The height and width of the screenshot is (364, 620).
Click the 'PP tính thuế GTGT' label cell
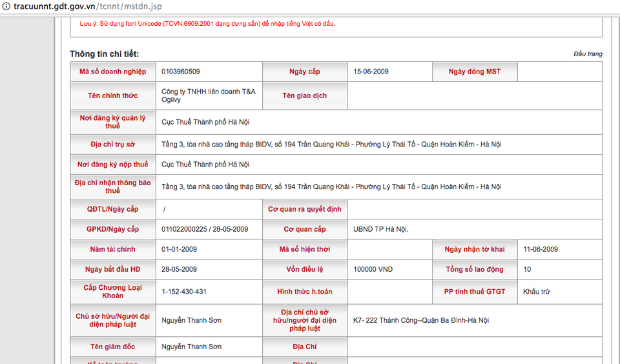(x=474, y=292)
